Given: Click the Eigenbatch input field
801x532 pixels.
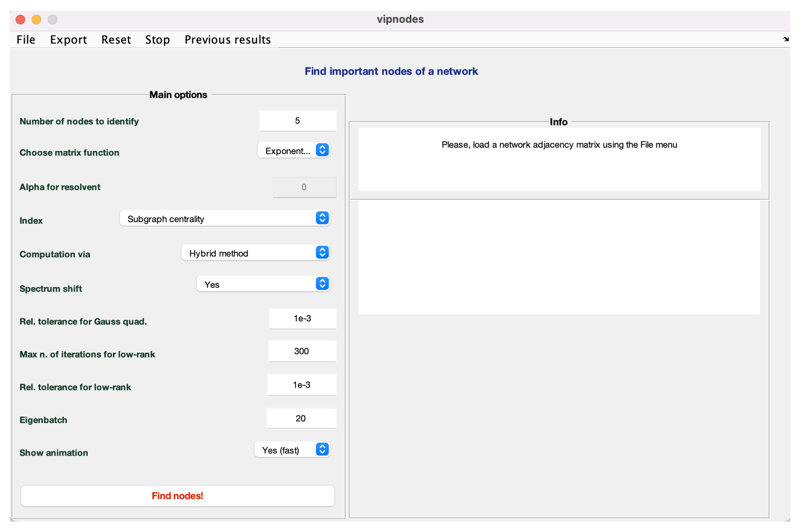Looking at the screenshot, I should (x=301, y=418).
